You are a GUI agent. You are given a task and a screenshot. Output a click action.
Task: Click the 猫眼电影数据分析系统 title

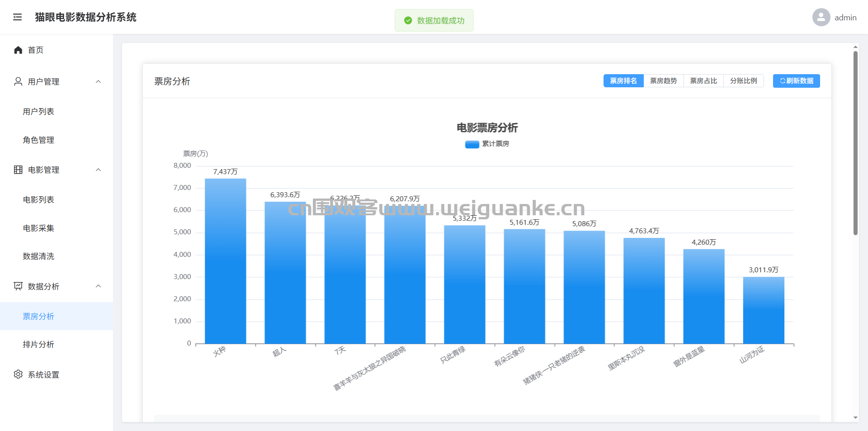click(x=85, y=17)
